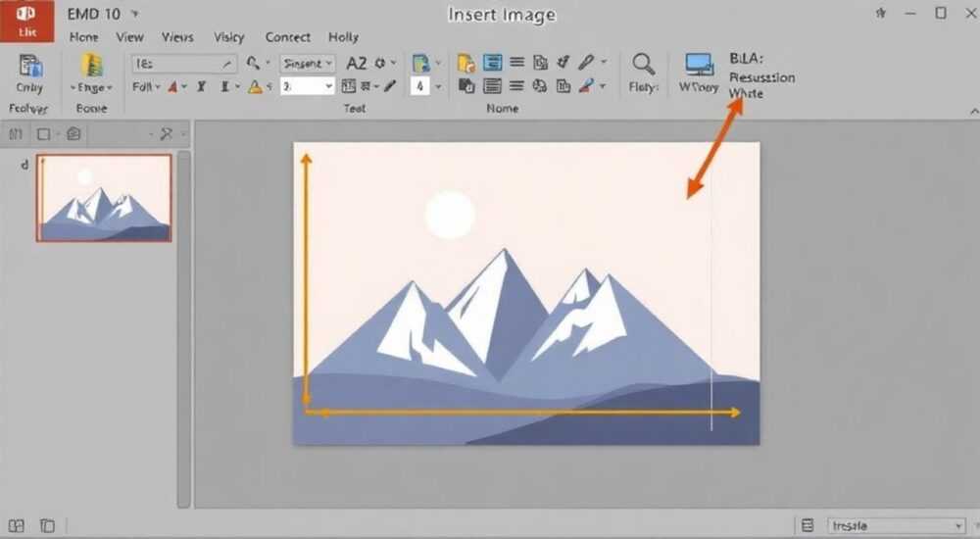Image resolution: width=980 pixels, height=539 pixels.
Task: Open the zoom dropdown in status bar
Action: (x=897, y=526)
